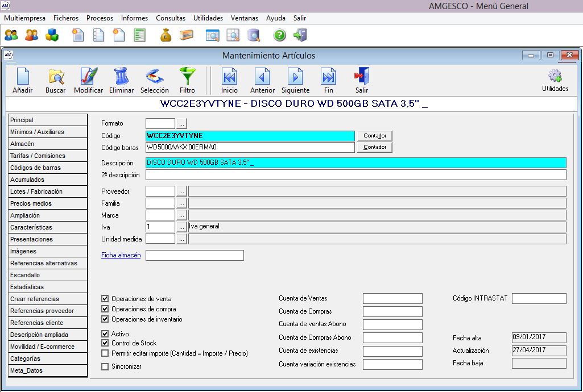This screenshot has height=392, width=583.
Task: Click the euro money bag icon
Action: (x=166, y=35)
